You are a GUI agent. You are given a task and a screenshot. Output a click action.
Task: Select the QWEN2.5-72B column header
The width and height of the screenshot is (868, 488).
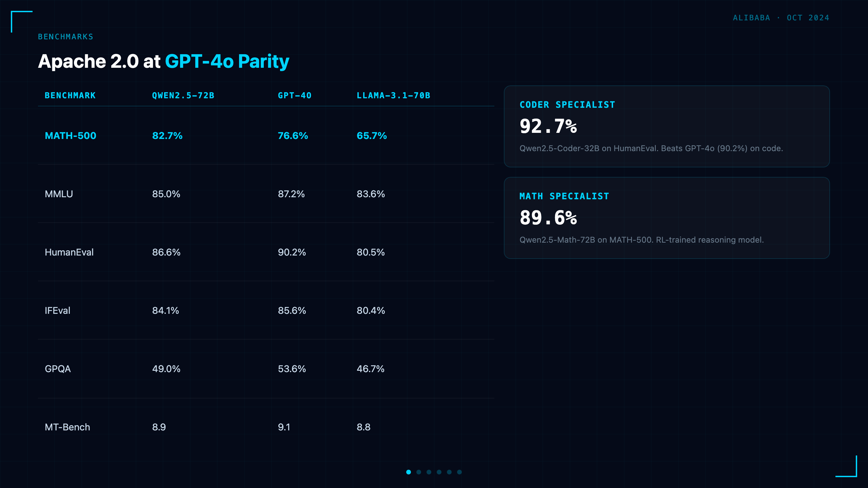183,96
